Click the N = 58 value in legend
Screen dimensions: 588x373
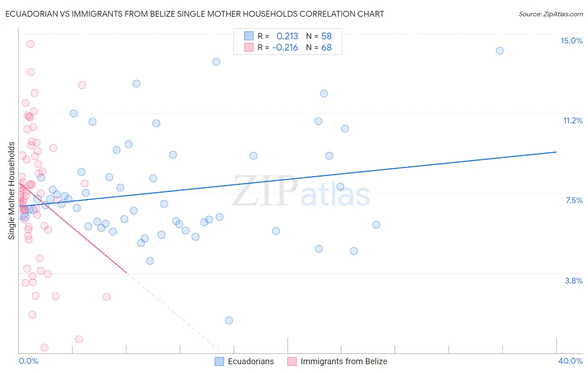[x=319, y=36]
